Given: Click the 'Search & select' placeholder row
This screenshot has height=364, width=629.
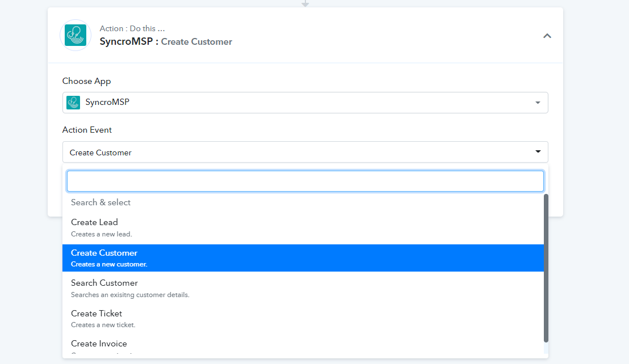Looking at the screenshot, I should coord(303,202).
